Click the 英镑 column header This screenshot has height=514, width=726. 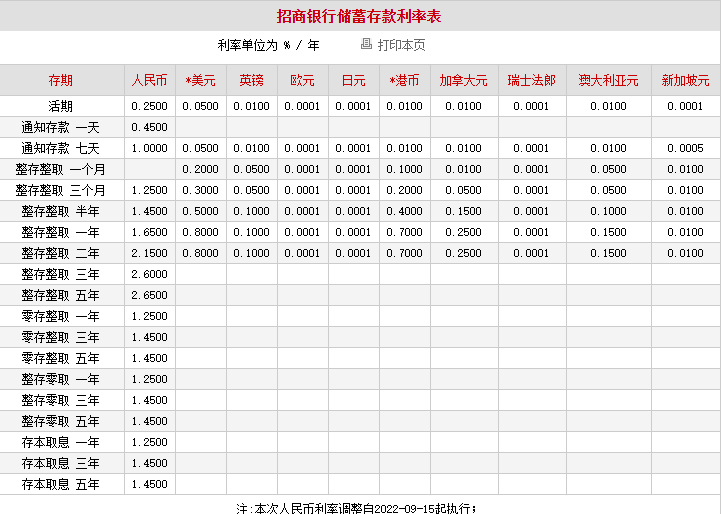coord(251,80)
